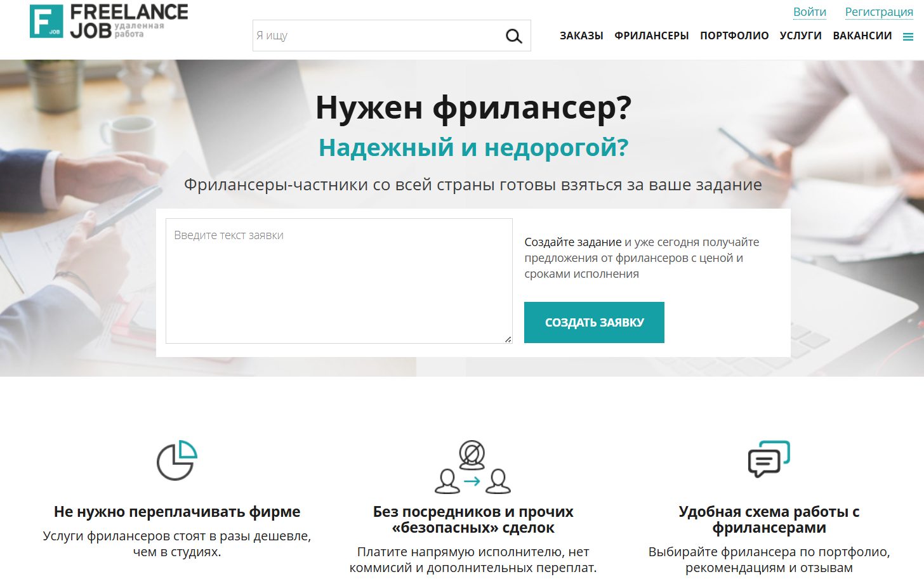
Task: Click the СОЗДАТЬ ЗАЯВКУ button
Action: (594, 322)
